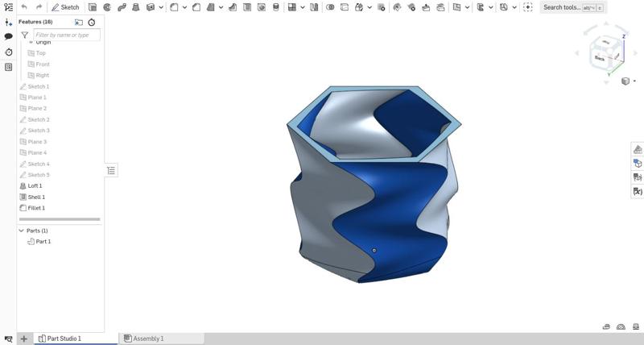Open the Draft tool dropdown arrow
The image size is (644, 345).
(221, 7)
